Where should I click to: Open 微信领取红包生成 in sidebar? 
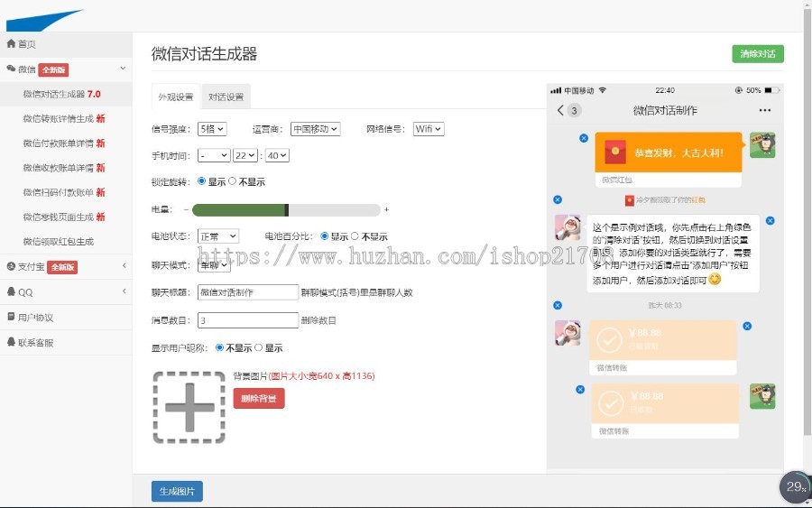(59, 241)
